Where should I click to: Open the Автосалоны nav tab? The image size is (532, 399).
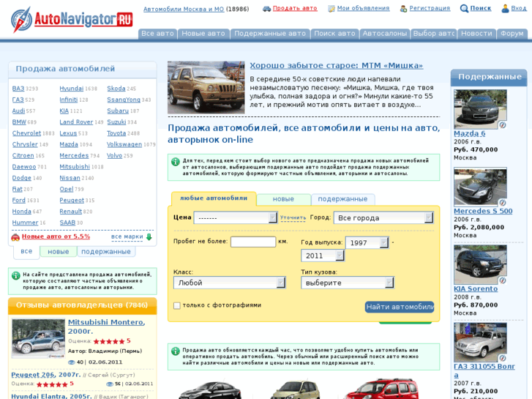pyautogui.click(x=385, y=34)
